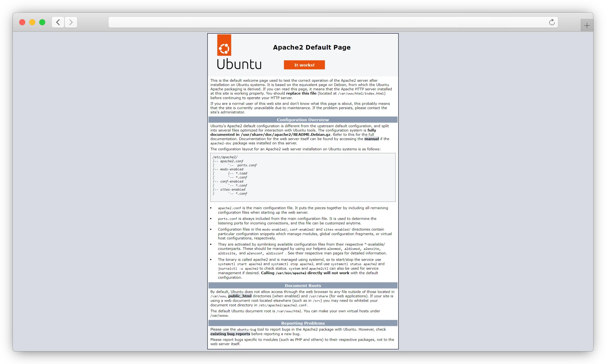Screen dimensions: 606x364
Task: Click the Configuration Overview section header
Action: click(303, 120)
